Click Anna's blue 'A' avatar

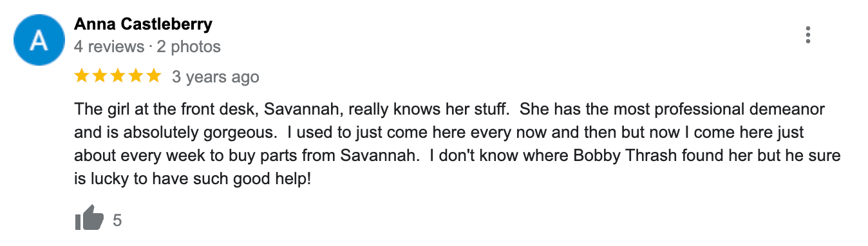tap(39, 41)
